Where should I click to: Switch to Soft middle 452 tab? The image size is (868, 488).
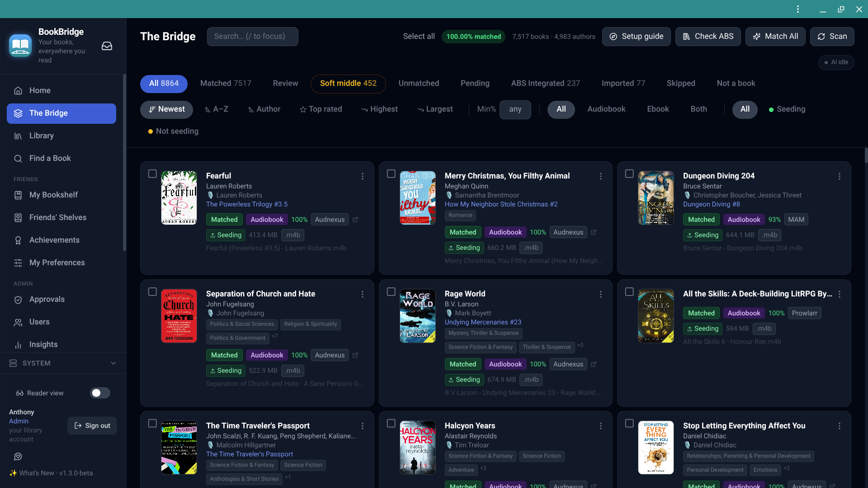pyautogui.click(x=348, y=84)
